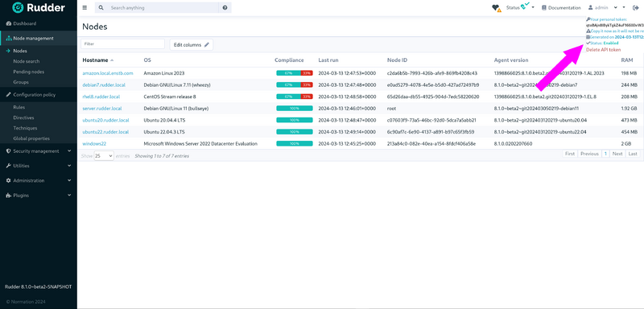Sort by Agent version column
The height and width of the screenshot is (309, 644).
[x=511, y=60]
